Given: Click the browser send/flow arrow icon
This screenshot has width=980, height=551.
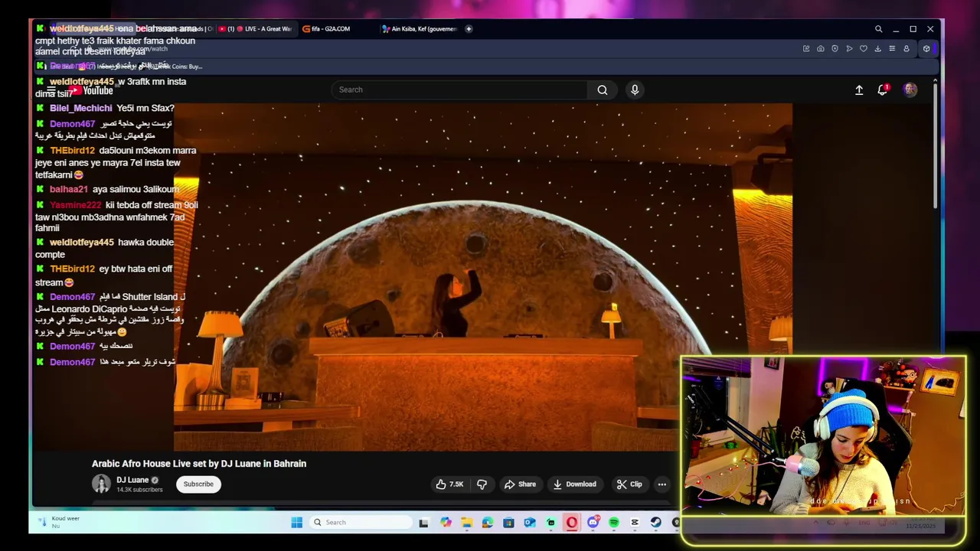Looking at the screenshot, I should (x=849, y=49).
